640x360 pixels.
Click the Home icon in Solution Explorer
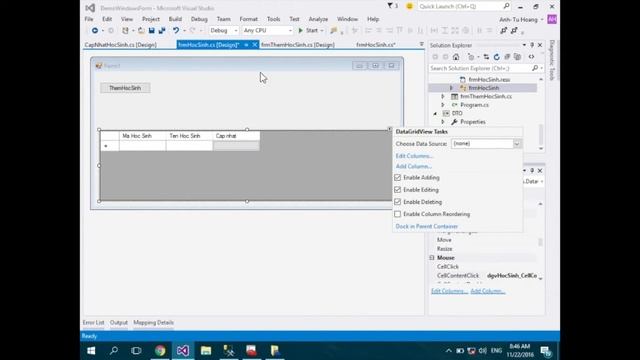456,57
